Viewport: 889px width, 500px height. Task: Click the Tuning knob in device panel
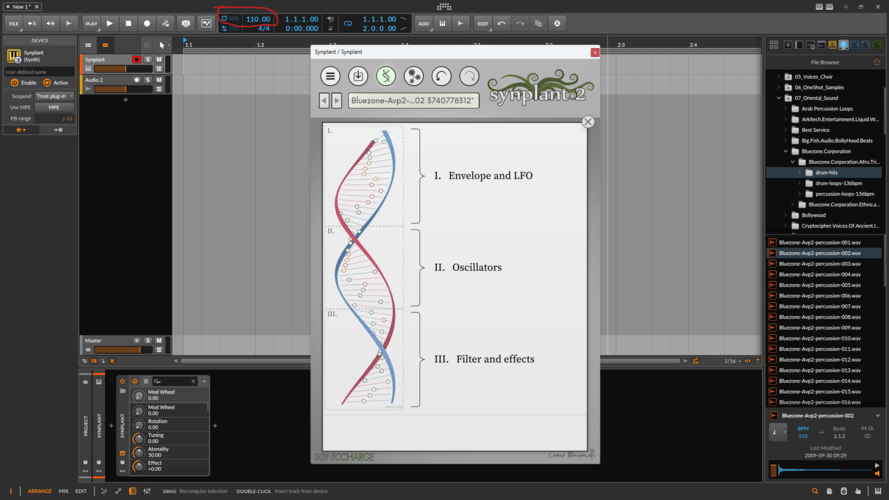click(138, 438)
